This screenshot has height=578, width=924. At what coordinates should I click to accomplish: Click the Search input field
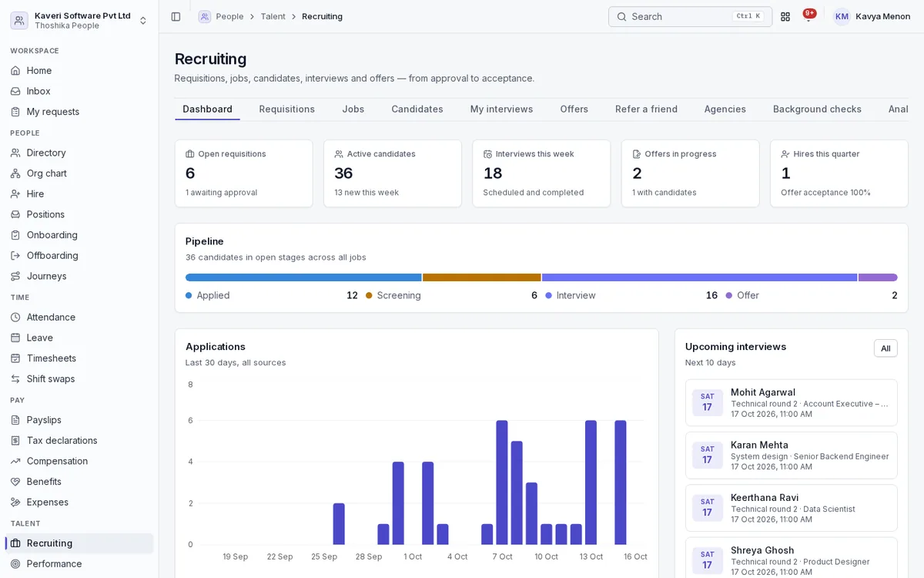pos(690,16)
